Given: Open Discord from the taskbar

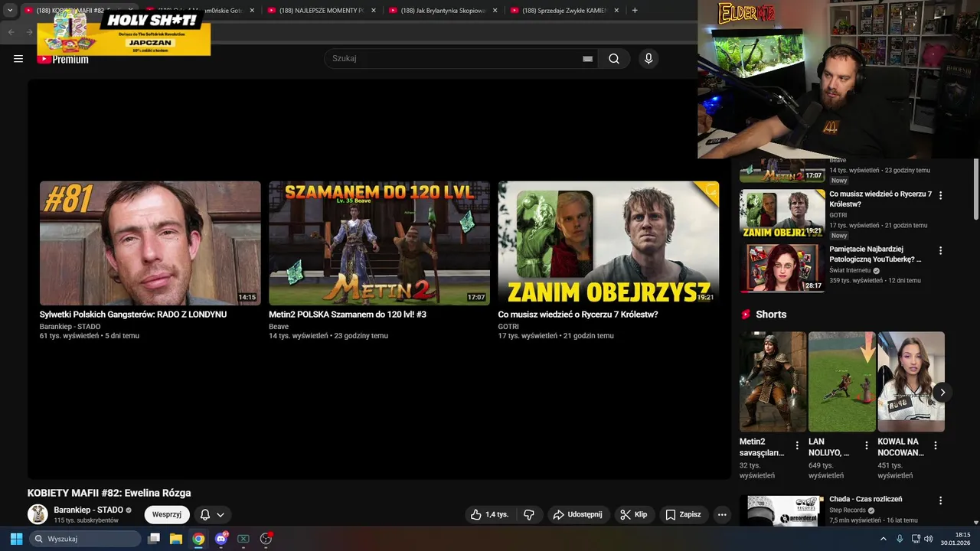Looking at the screenshot, I should click(x=221, y=539).
